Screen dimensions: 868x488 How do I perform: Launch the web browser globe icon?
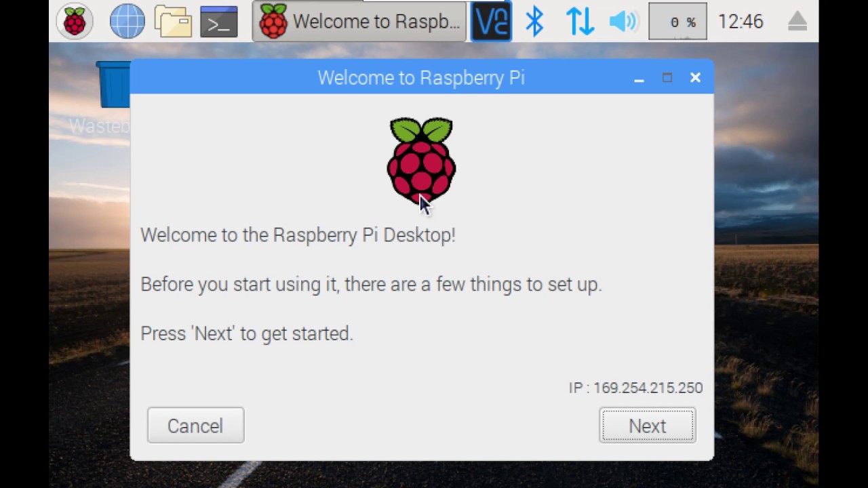coord(127,22)
